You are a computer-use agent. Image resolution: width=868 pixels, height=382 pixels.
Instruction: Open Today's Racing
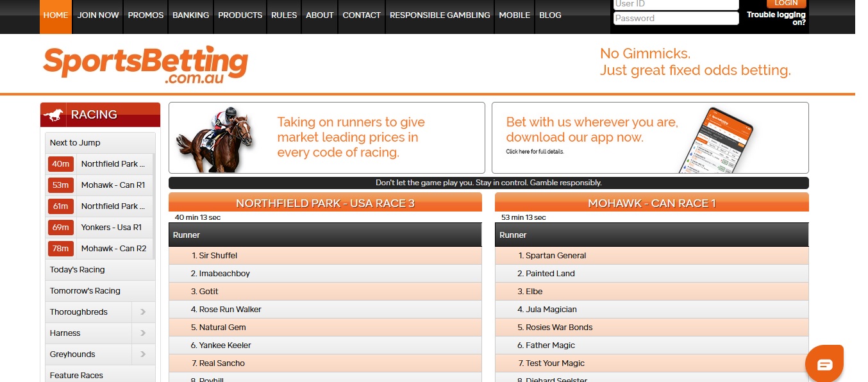[x=100, y=270]
